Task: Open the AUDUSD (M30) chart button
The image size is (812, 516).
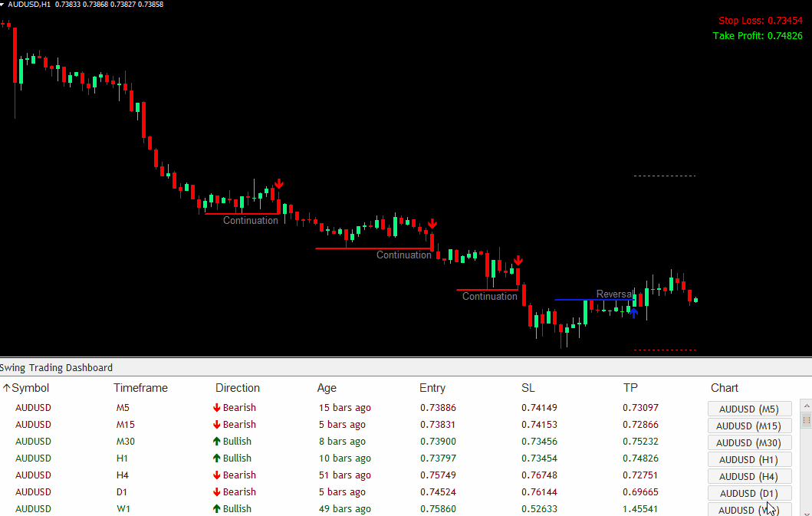Action: click(749, 442)
